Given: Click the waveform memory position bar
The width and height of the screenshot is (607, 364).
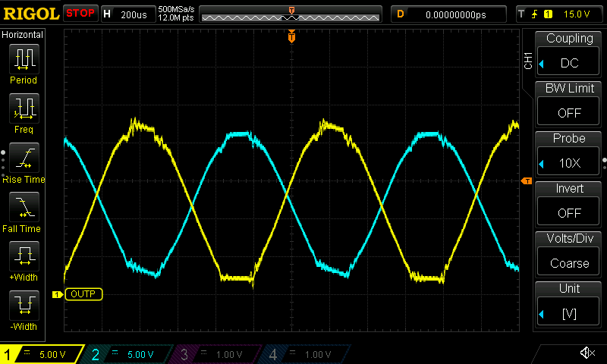Looking at the screenshot, I should pos(291,14).
